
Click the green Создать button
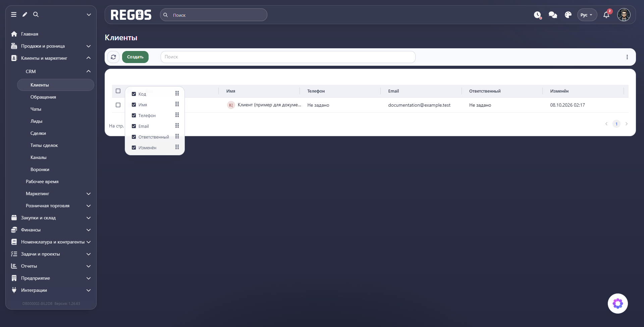tap(135, 57)
